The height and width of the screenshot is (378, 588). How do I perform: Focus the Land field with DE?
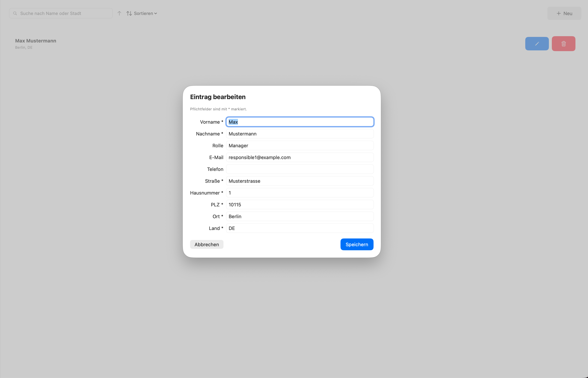[x=300, y=228]
